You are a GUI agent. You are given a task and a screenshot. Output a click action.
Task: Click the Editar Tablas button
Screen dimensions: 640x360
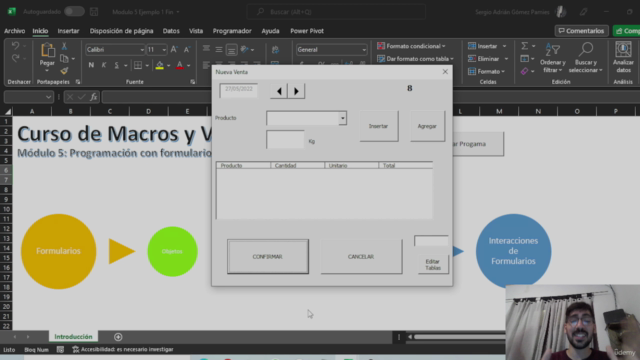(433, 264)
